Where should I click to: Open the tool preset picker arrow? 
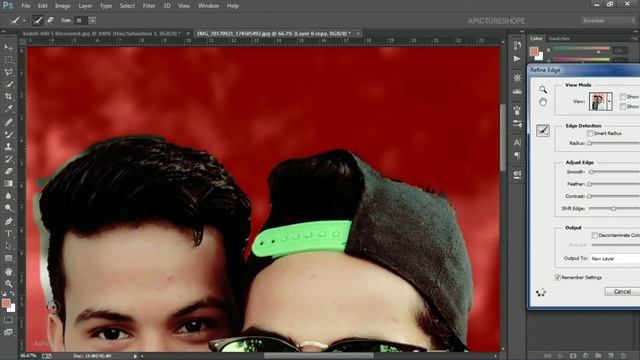pyautogui.click(x=24, y=20)
